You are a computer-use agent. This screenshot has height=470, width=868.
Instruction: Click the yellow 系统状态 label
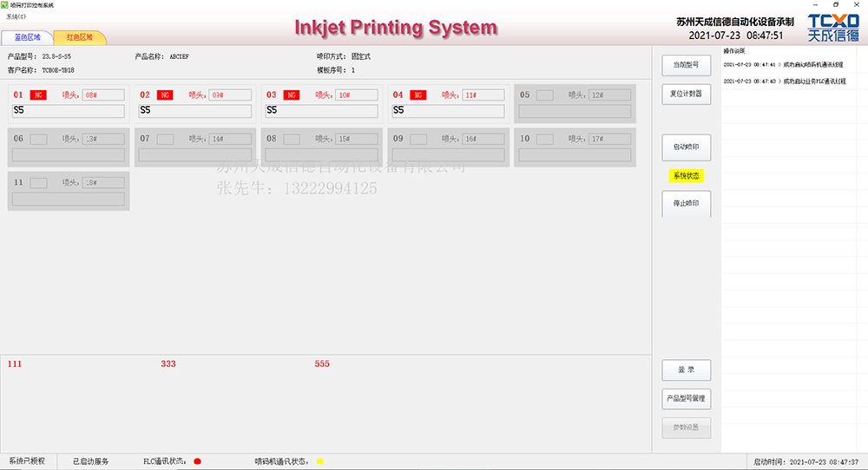[x=686, y=176]
